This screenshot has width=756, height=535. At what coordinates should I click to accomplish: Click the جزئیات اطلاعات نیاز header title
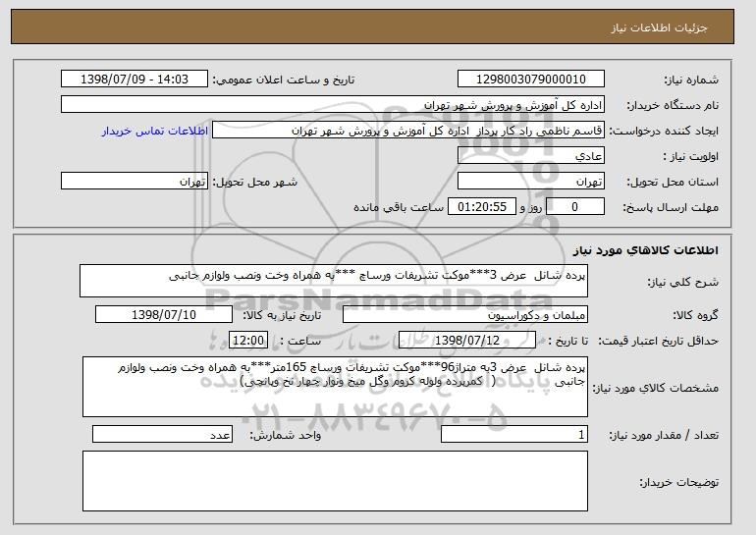(x=660, y=27)
